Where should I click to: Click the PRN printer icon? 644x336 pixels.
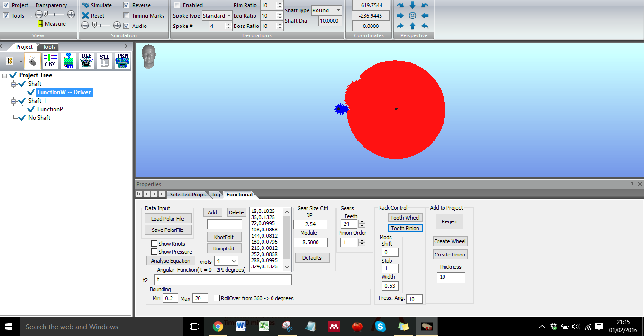point(123,61)
